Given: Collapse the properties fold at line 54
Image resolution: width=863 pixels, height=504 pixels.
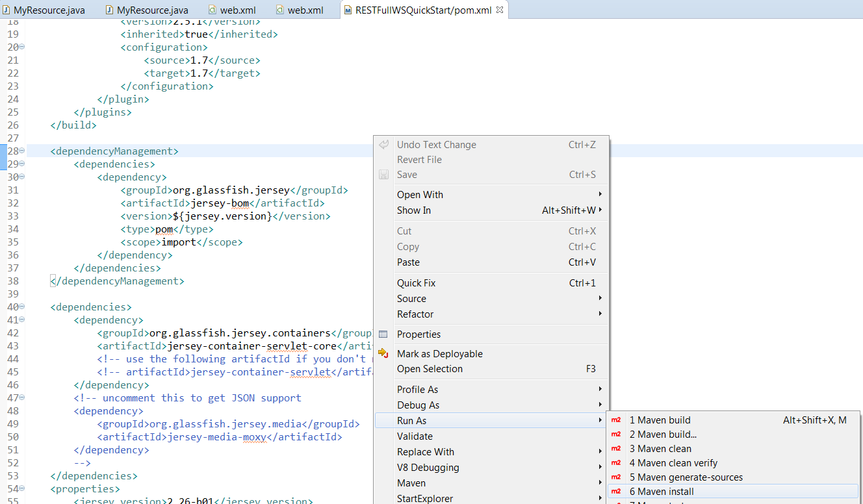Looking at the screenshot, I should pos(22,488).
